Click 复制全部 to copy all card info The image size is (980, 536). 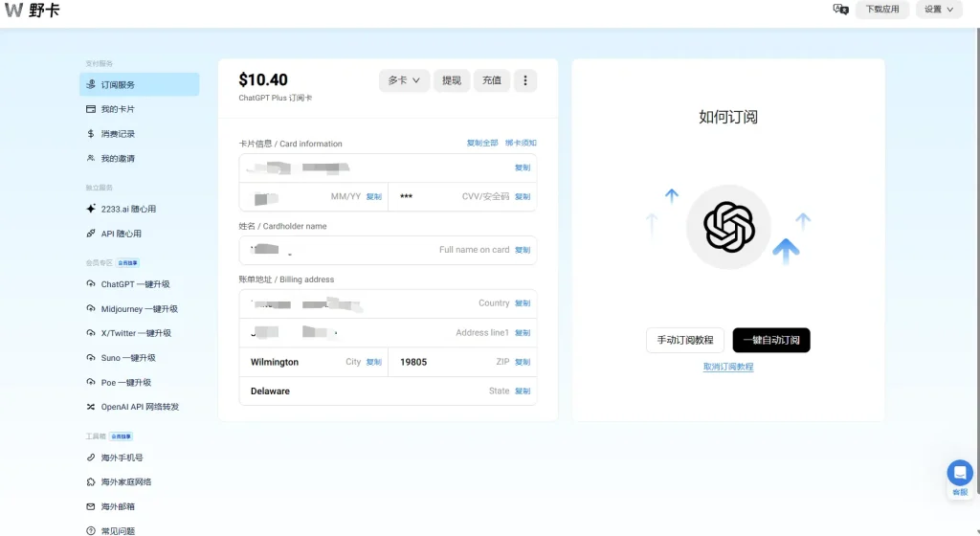[482, 143]
